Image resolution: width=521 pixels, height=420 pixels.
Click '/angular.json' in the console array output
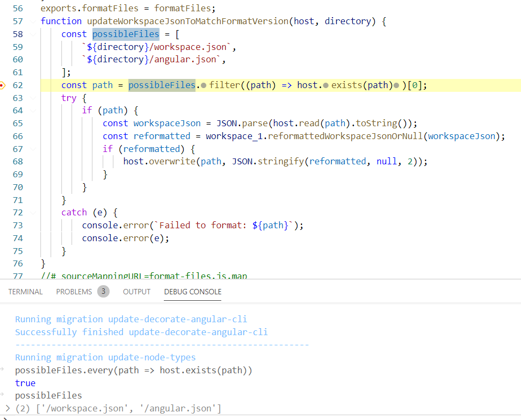click(x=178, y=408)
